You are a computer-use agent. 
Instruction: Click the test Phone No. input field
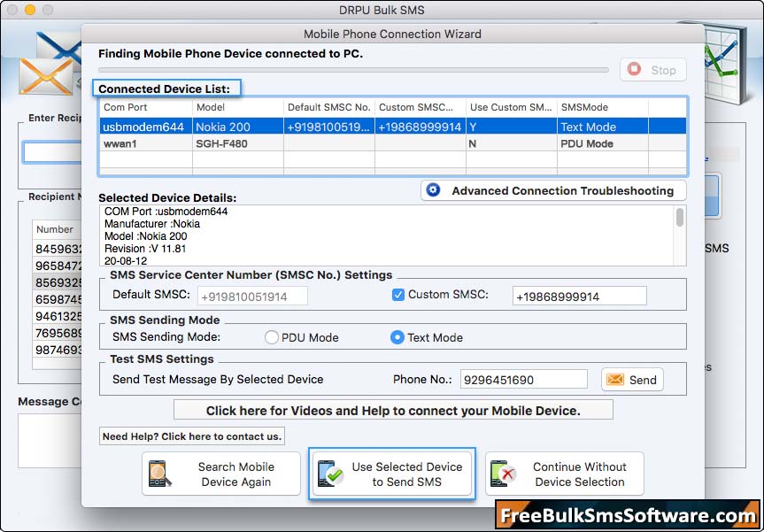[524, 380]
